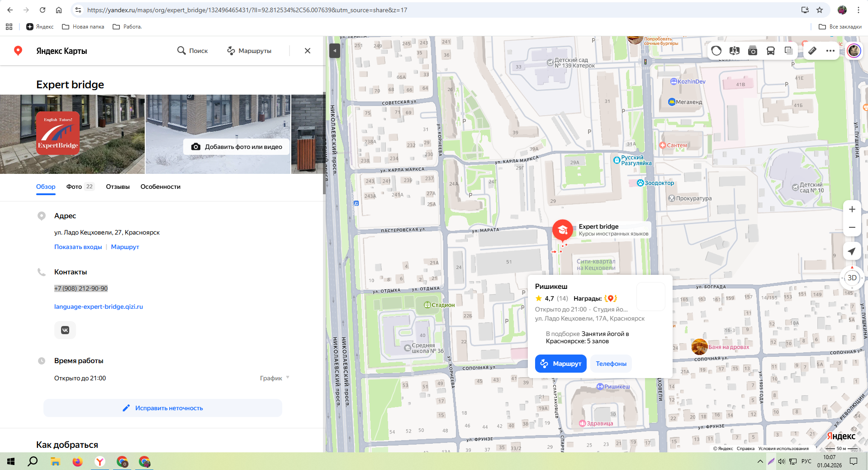Open street panoramas on the map

[x=734, y=51]
